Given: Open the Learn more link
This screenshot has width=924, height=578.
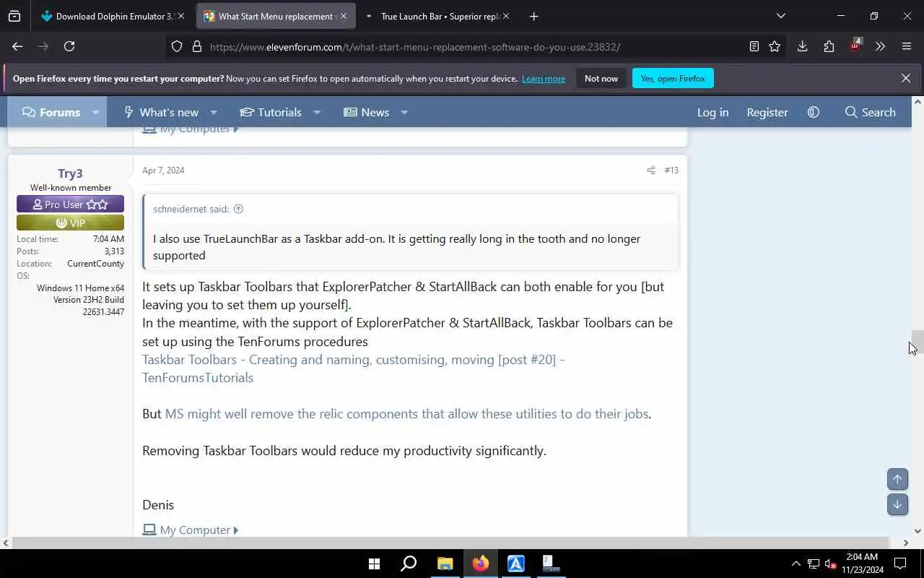Looking at the screenshot, I should [x=544, y=79].
